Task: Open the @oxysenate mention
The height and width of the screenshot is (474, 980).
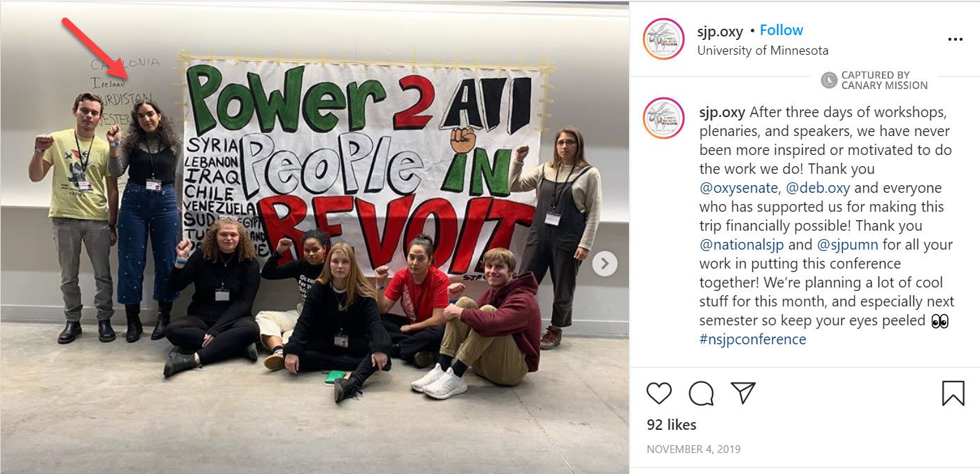Action: click(x=738, y=188)
